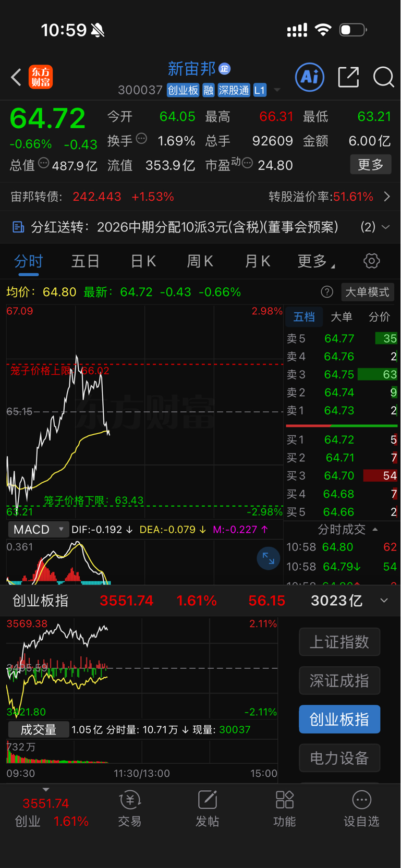Open 功能 in bottom bar
This screenshot has width=401, height=868.
(x=284, y=809)
